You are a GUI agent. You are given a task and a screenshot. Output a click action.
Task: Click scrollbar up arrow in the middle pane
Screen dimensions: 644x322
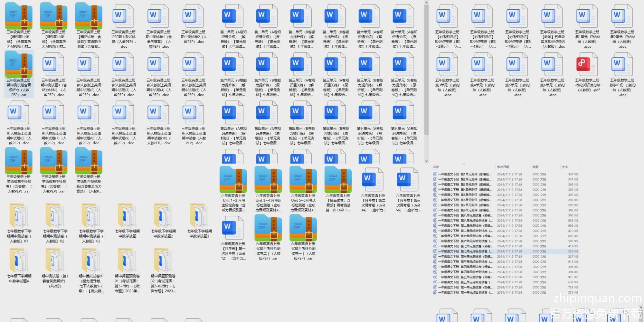[x=426, y=3]
